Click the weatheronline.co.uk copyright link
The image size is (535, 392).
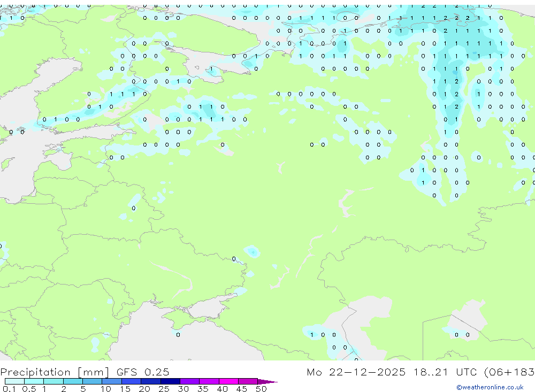click(x=490, y=387)
